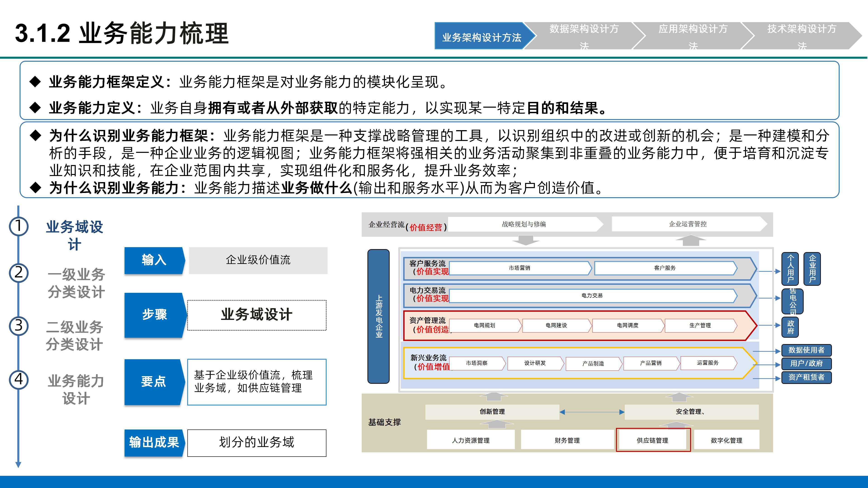Screen dimensions: 868x488
Task: Select the 业务域设计 step label in the timeline
Action: [x=74, y=235]
